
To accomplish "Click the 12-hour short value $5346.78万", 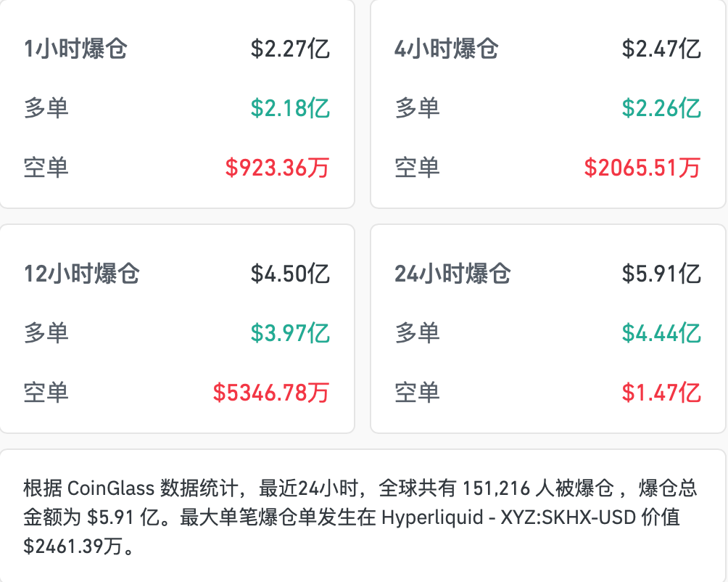I will pos(271,393).
